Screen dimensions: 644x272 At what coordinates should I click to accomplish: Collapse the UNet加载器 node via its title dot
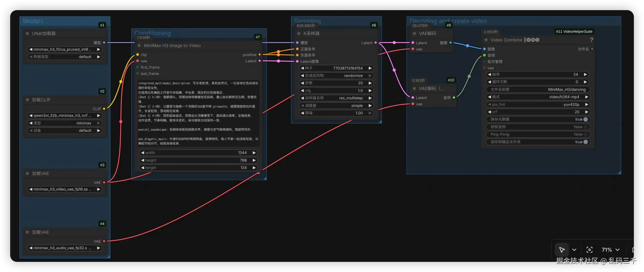(x=27, y=34)
